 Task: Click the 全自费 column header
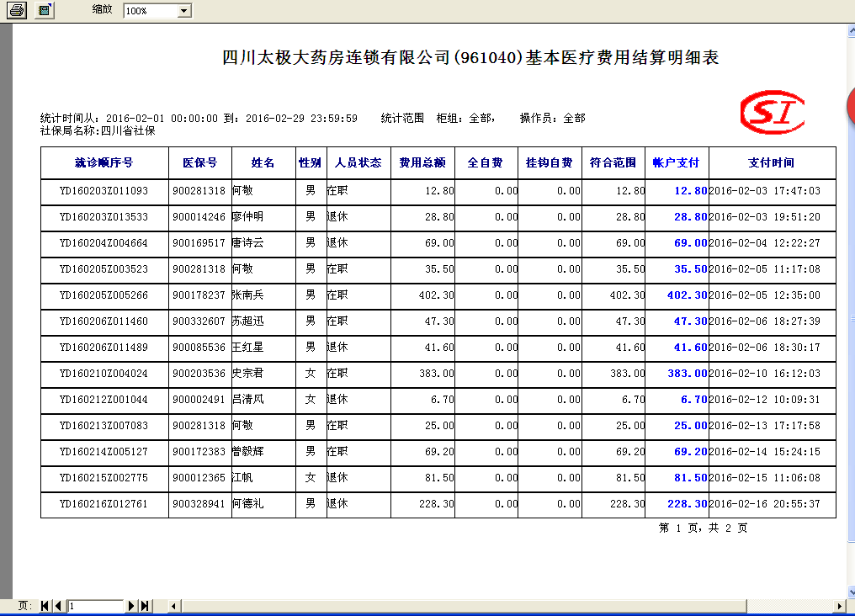click(486, 162)
